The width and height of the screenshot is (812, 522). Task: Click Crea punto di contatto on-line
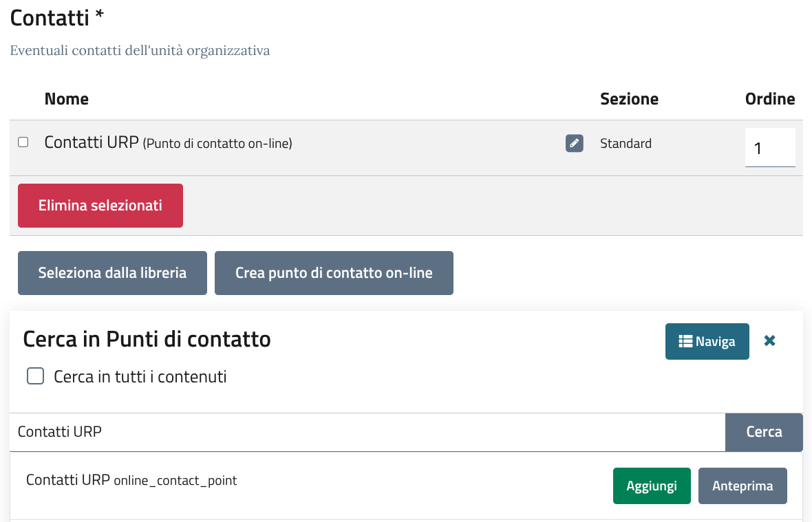334,273
